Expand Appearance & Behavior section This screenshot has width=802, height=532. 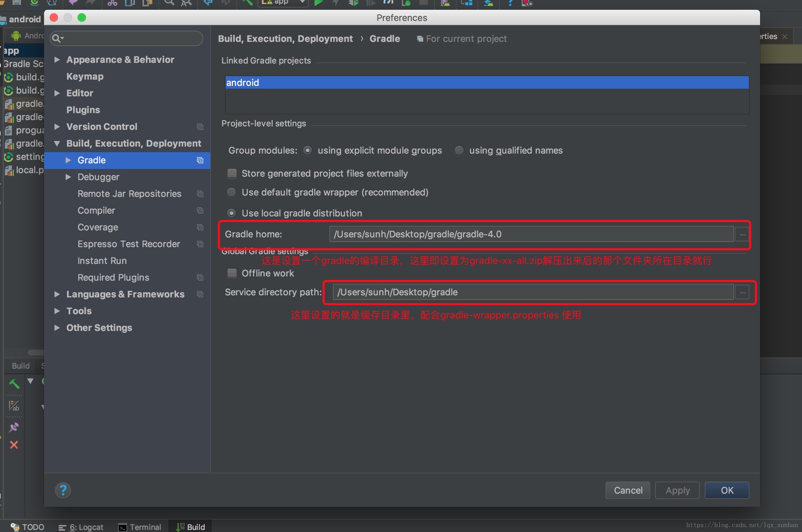pos(57,60)
